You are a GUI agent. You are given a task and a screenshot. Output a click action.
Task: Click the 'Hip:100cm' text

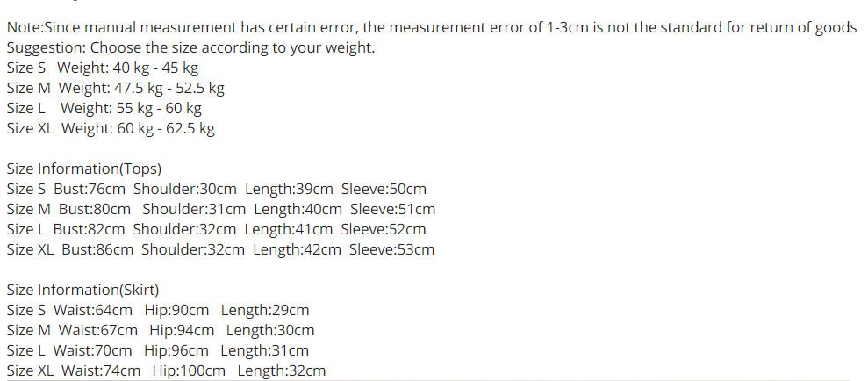pos(189,370)
